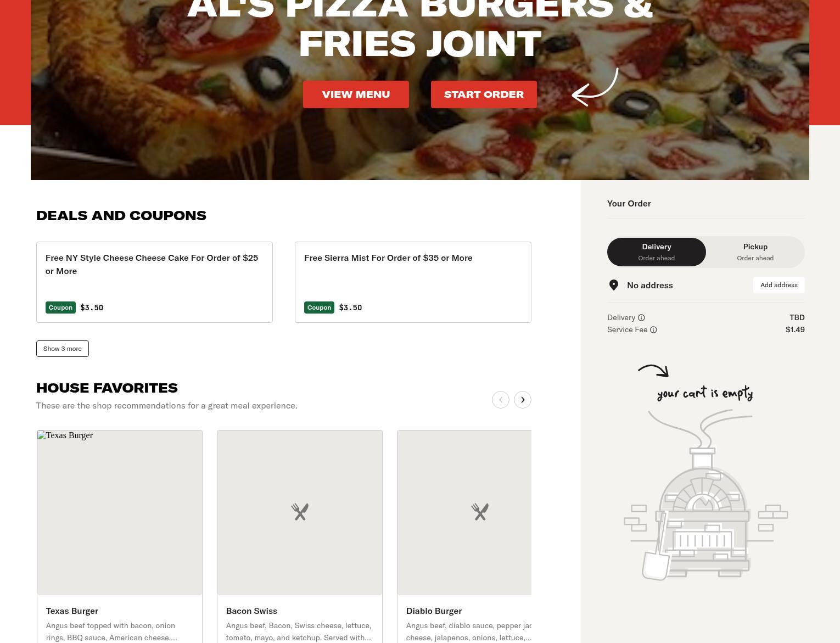
Task: Select the Delivery order option
Action: [657, 252]
